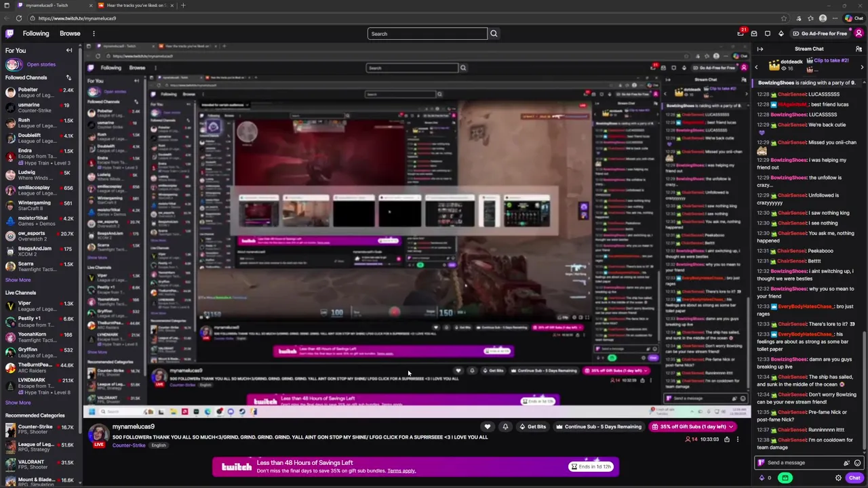Open the celebration party popper icon
This screenshot has width=868, height=488.
point(846,463)
